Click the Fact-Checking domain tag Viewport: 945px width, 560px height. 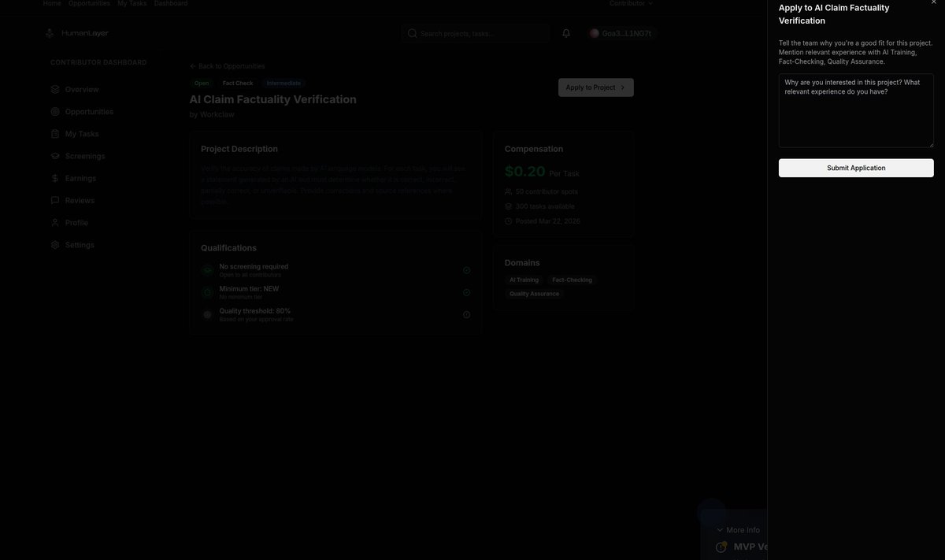coord(573,280)
